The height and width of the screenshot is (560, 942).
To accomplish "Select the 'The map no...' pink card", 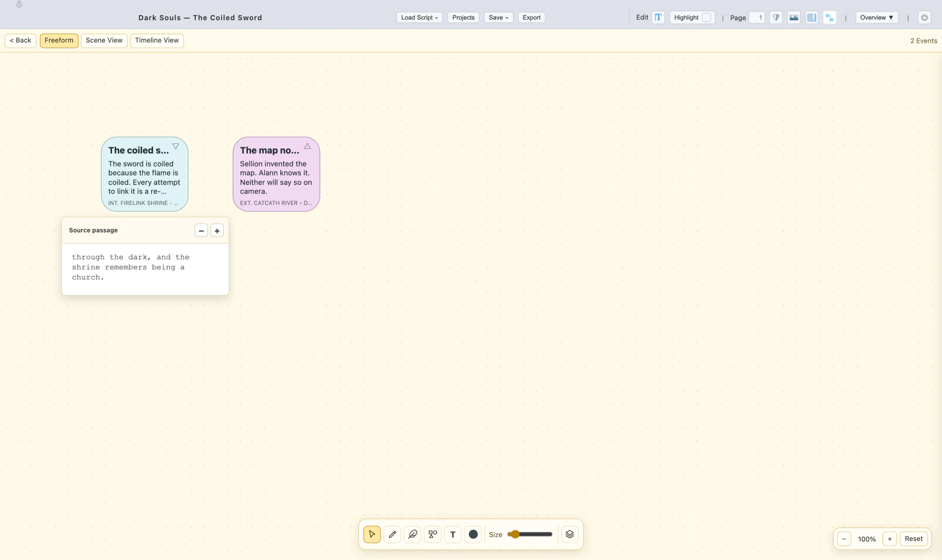I will tap(276, 174).
